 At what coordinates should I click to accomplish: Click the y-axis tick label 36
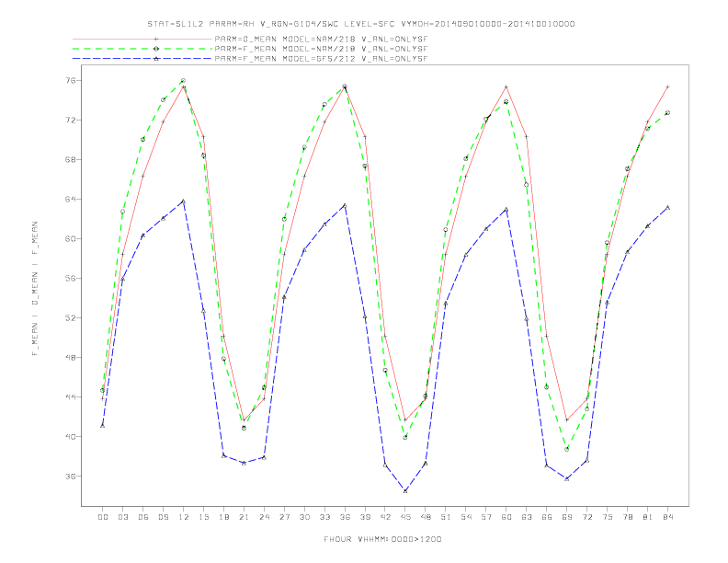[70, 477]
